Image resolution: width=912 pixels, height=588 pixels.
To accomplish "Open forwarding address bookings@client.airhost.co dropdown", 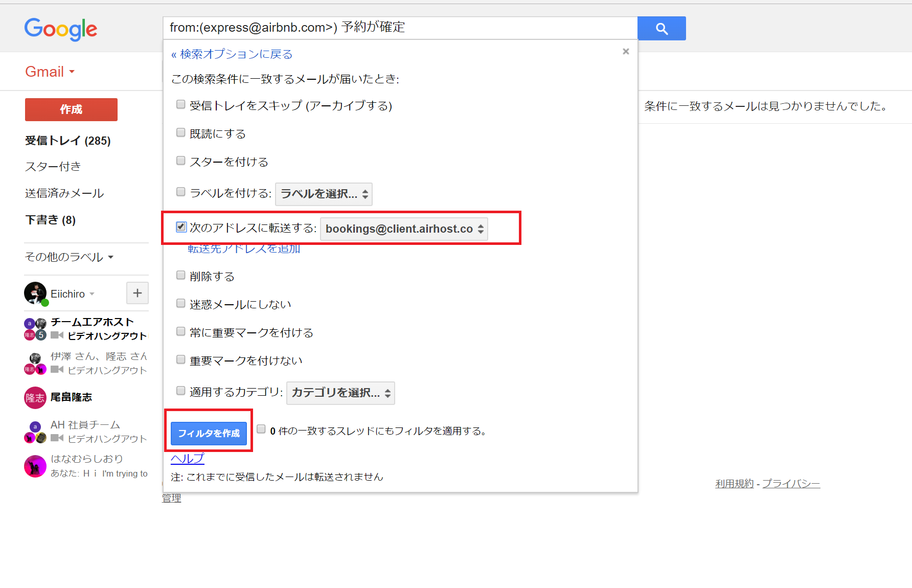I will (x=404, y=229).
